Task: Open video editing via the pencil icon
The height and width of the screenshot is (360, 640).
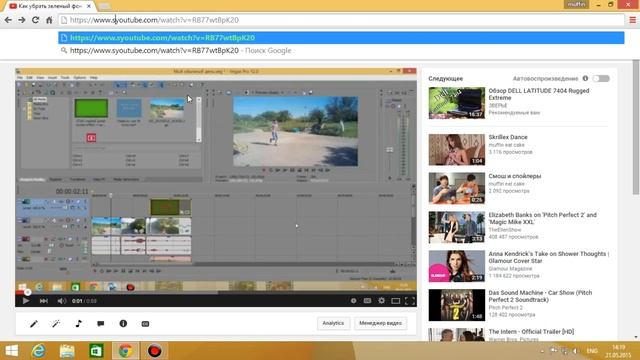Action: pos(34,324)
